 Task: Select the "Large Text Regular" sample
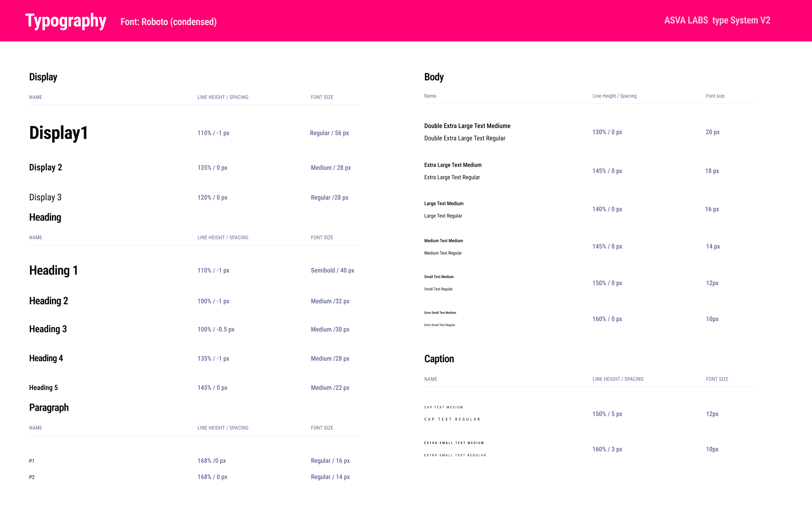pyautogui.click(x=443, y=216)
